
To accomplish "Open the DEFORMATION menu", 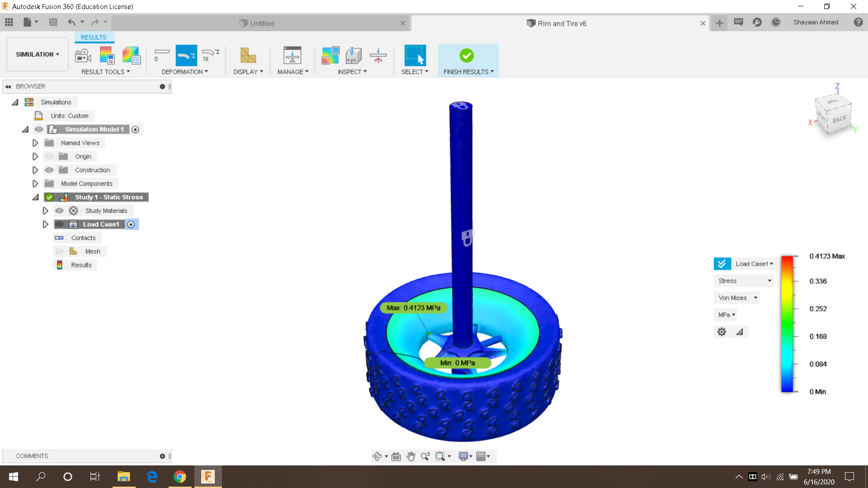I will pyautogui.click(x=184, y=72).
